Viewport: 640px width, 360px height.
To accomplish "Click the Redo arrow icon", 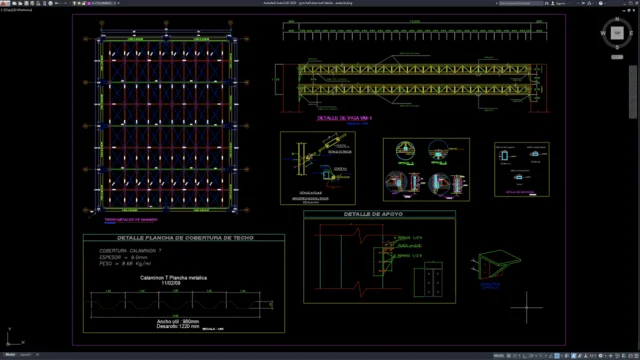I will pos(65,3).
